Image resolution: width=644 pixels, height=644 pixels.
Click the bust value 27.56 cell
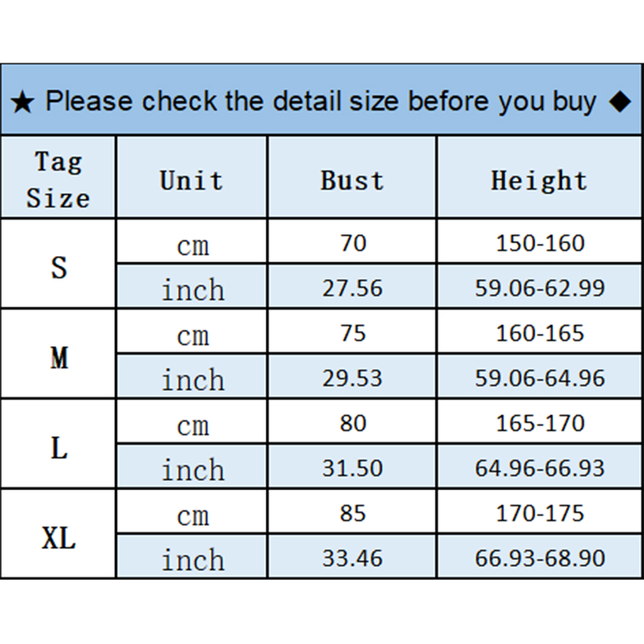[353, 288]
